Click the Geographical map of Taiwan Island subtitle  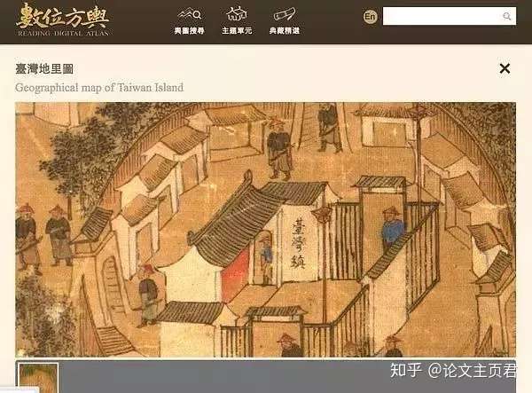tap(99, 88)
